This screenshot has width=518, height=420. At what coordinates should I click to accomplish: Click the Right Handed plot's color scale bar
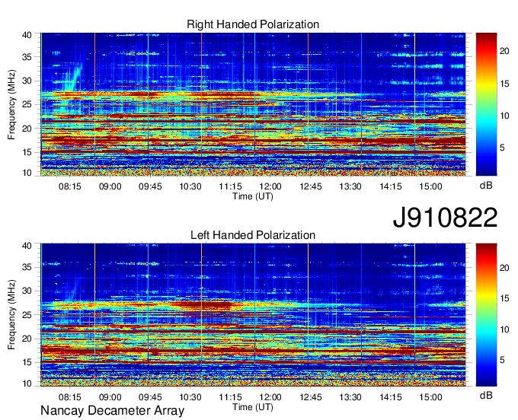pyautogui.click(x=486, y=104)
